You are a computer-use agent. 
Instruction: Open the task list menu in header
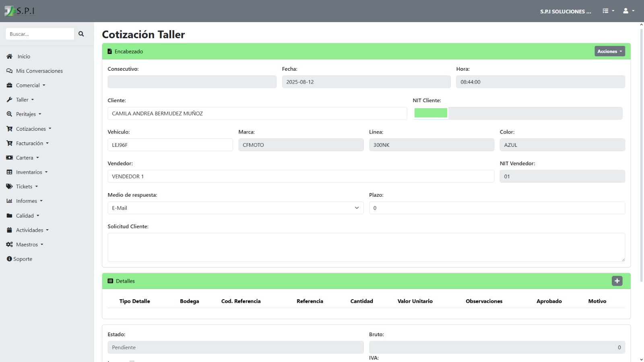tap(608, 11)
